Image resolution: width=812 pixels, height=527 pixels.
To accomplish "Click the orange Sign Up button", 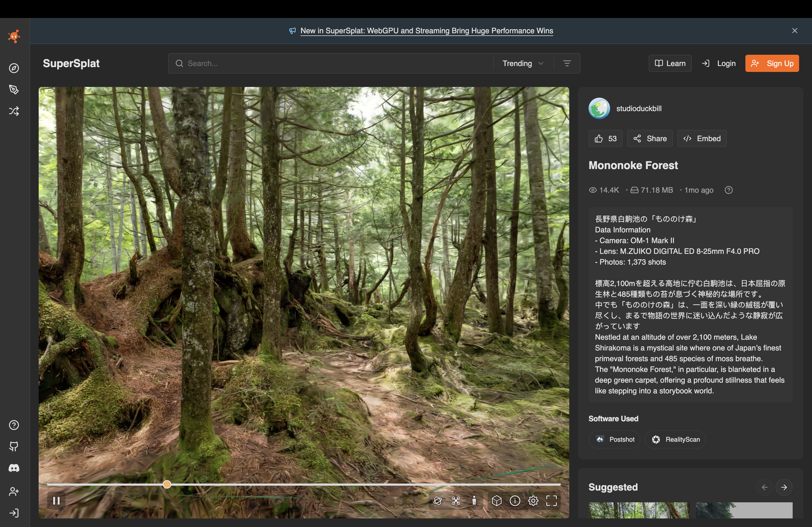I will [772, 63].
